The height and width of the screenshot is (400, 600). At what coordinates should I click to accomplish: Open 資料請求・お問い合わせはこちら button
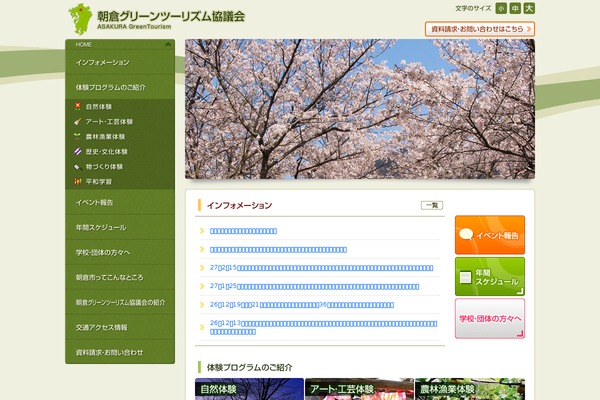point(479,29)
